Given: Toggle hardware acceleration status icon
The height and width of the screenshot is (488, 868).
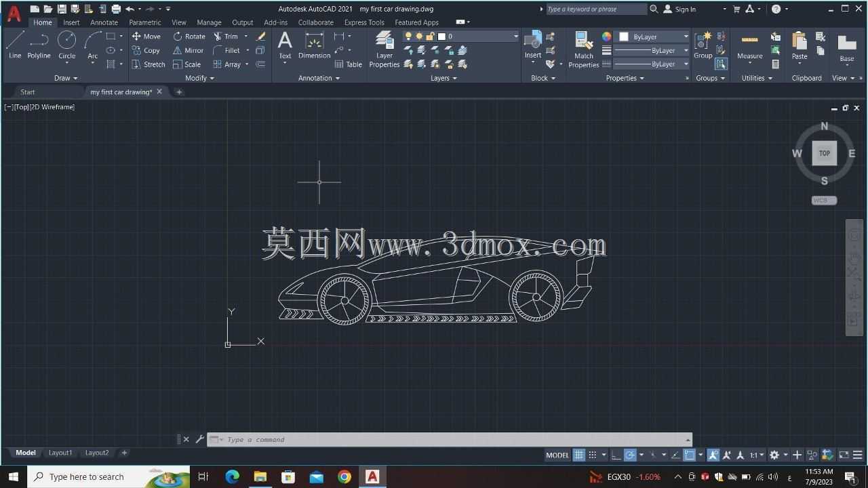Looking at the screenshot, I should [x=827, y=455].
